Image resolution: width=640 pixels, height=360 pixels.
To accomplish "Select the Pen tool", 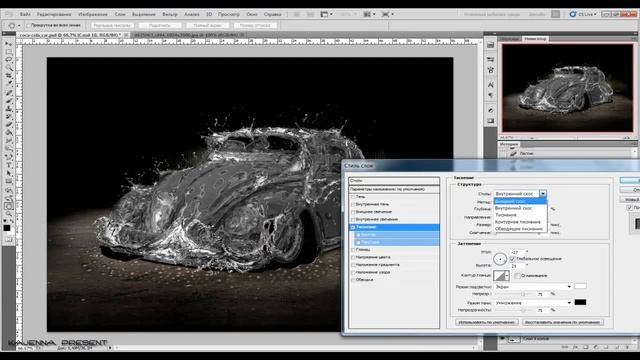I will tap(8, 157).
